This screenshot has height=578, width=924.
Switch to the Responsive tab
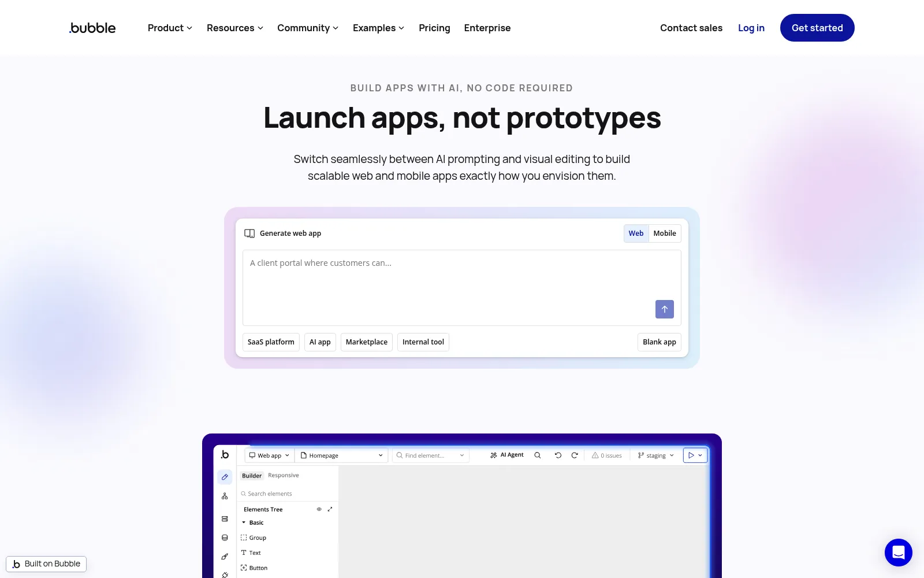284,475
